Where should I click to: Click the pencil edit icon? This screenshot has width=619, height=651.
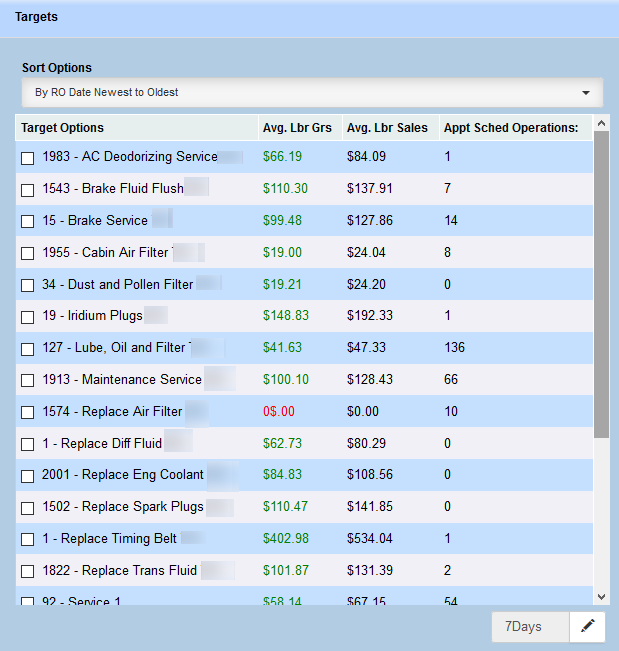588,627
